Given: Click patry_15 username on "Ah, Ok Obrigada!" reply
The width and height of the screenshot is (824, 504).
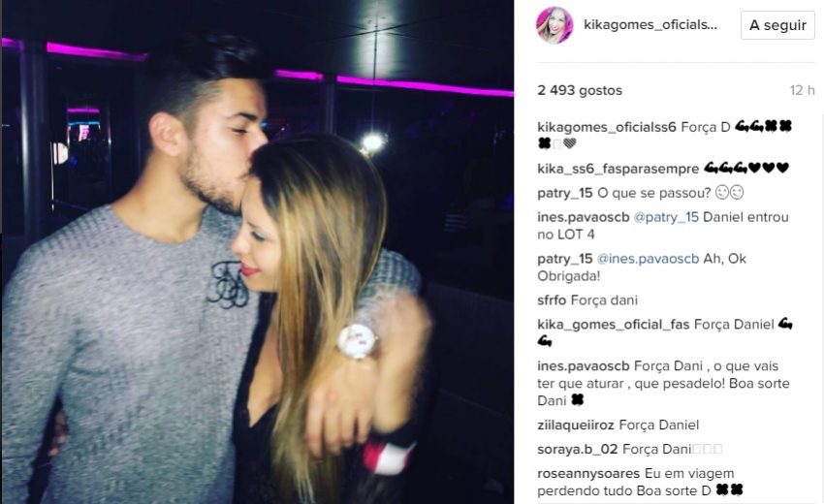Looking at the screenshot, I should coord(565,259).
